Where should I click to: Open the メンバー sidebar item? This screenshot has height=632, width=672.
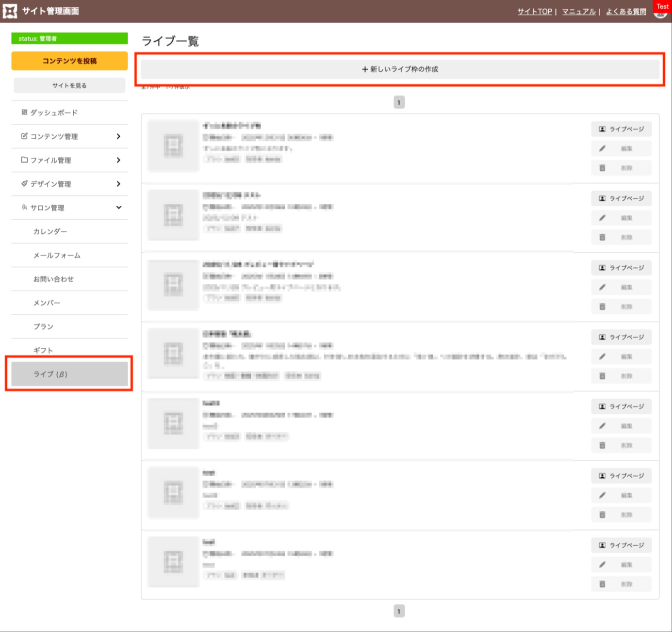pos(47,303)
